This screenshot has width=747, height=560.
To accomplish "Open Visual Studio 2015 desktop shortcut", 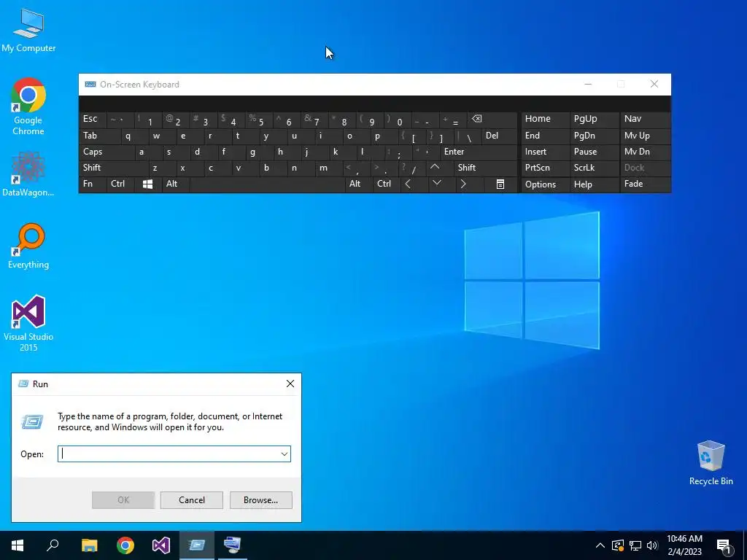I will point(28,323).
